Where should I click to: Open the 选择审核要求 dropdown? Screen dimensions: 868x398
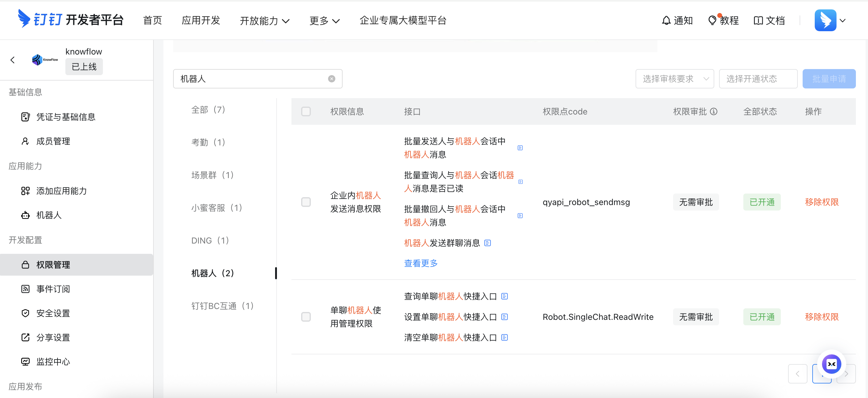point(675,78)
